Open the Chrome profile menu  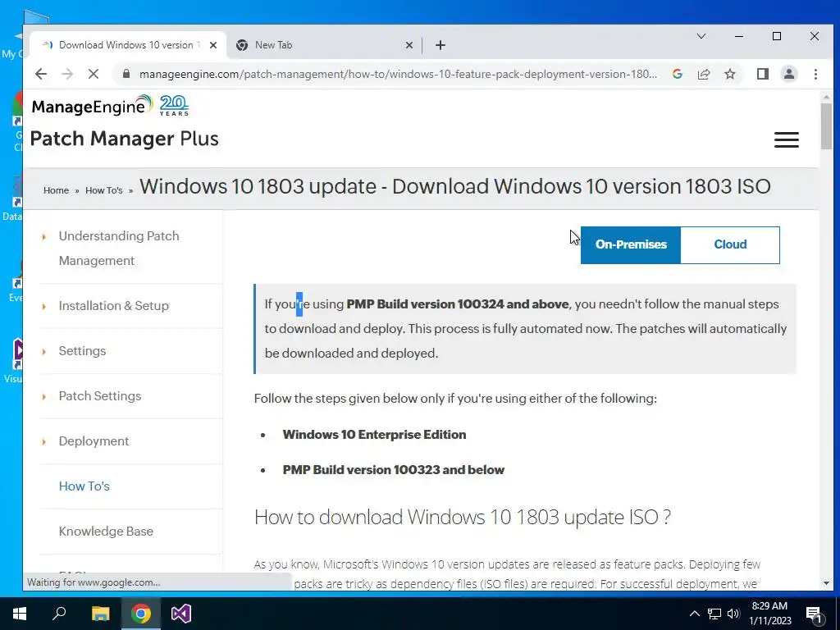click(789, 74)
